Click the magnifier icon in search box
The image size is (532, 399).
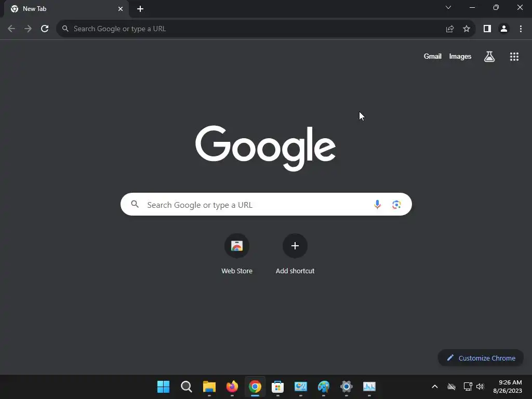135,204
